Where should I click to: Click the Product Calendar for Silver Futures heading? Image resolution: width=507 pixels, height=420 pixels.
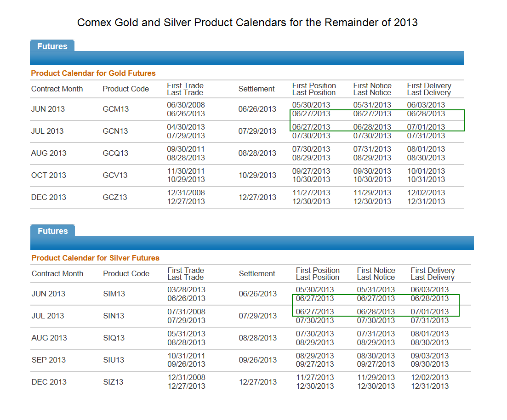(x=96, y=258)
